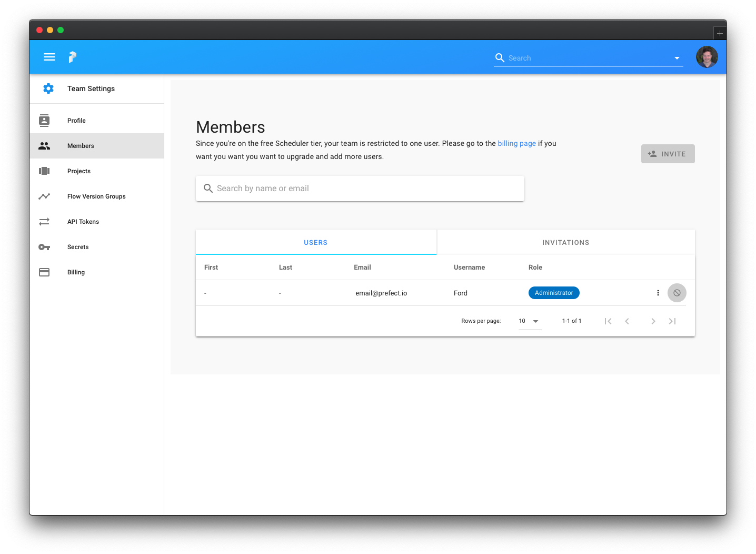The height and width of the screenshot is (554, 756).
Task: Go to the next page of users
Action: [653, 321]
